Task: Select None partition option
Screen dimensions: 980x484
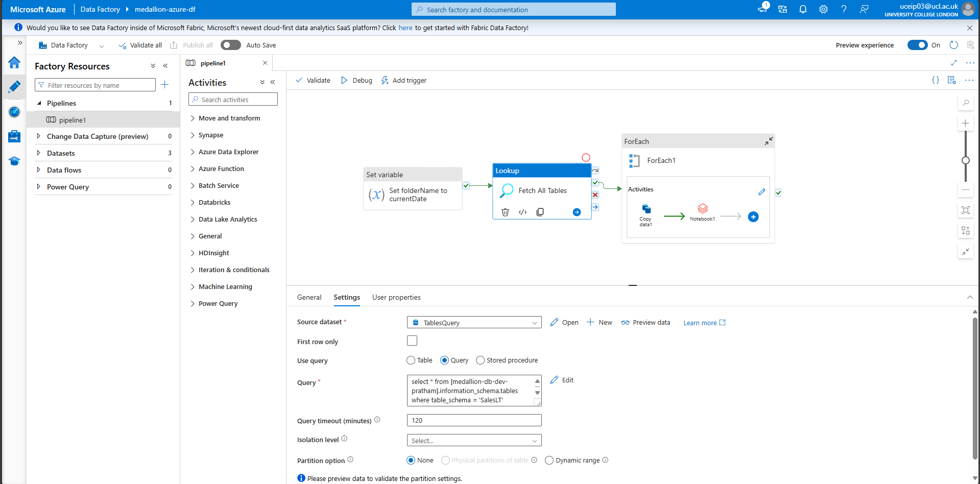Action: tap(411, 461)
